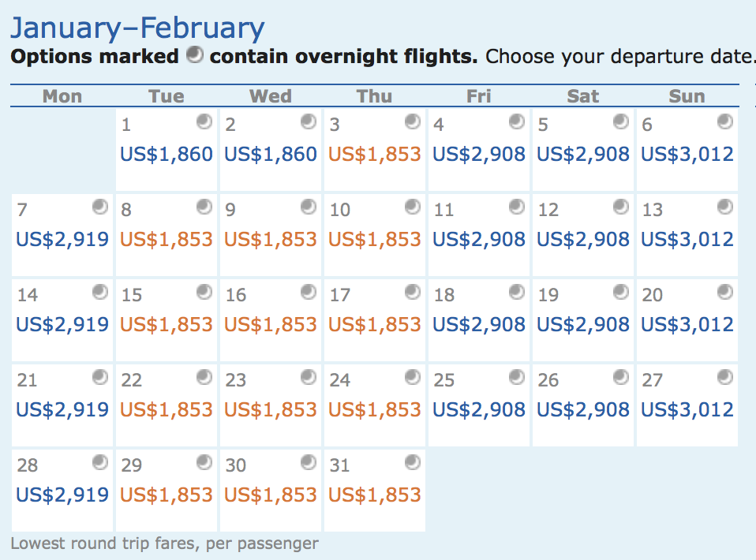Select US$1,860 fare on January 2
Image resolution: width=756 pixels, height=560 pixels.
point(271,154)
